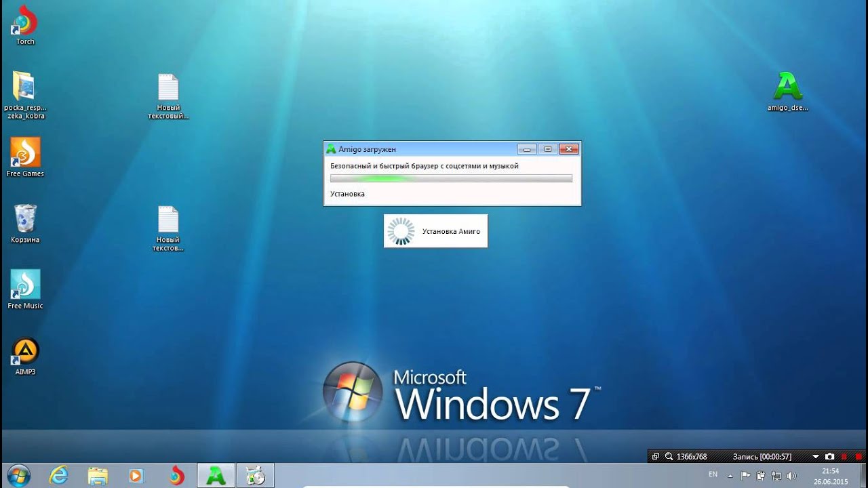This screenshot has height=488, width=868.
Task: Click the recorder's magnifier resolution icon
Action: (669, 457)
